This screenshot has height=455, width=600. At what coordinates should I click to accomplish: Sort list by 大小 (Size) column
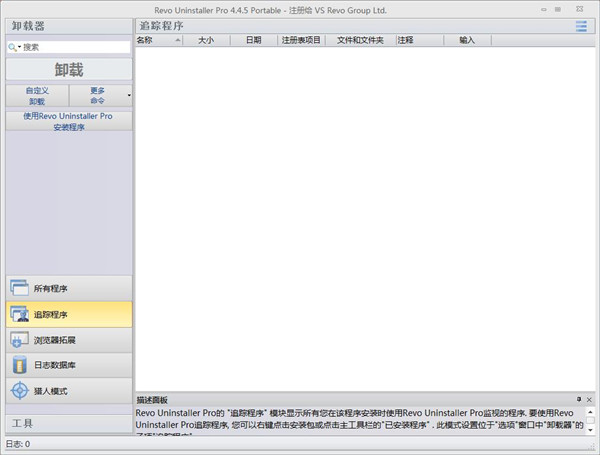[x=206, y=41]
